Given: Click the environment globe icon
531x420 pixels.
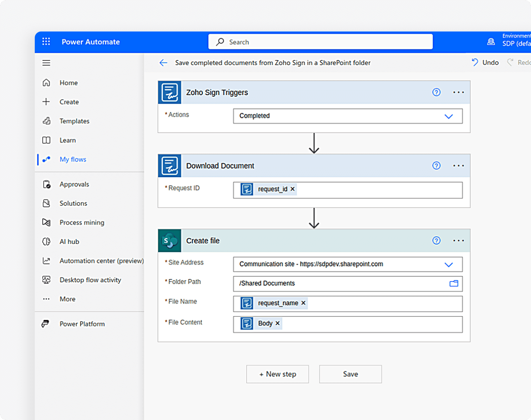Looking at the screenshot, I should pos(491,42).
